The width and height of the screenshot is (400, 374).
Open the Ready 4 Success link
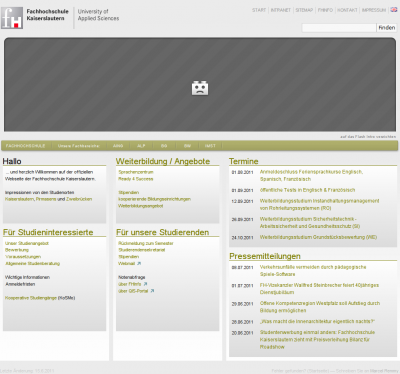pos(136,179)
